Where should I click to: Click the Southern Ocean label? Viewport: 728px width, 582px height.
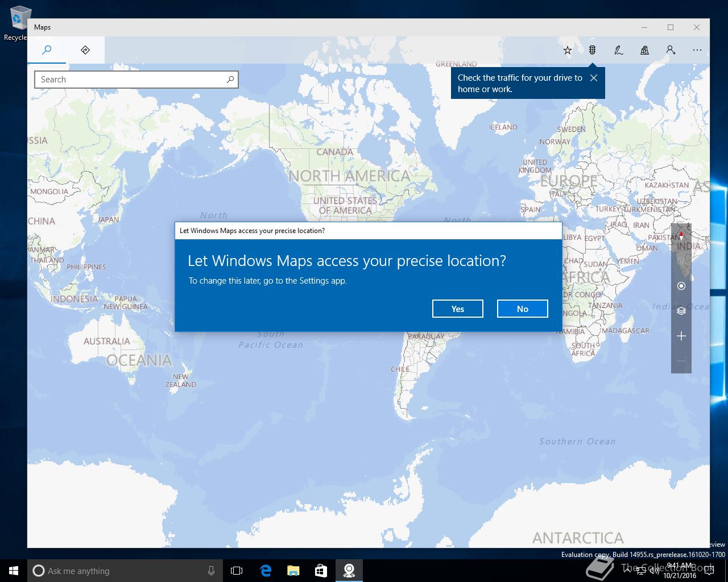pyautogui.click(x=577, y=441)
